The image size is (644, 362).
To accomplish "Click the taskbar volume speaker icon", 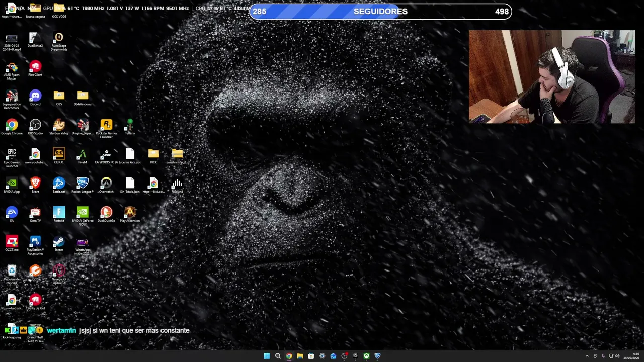I will pyautogui.click(x=617, y=356).
